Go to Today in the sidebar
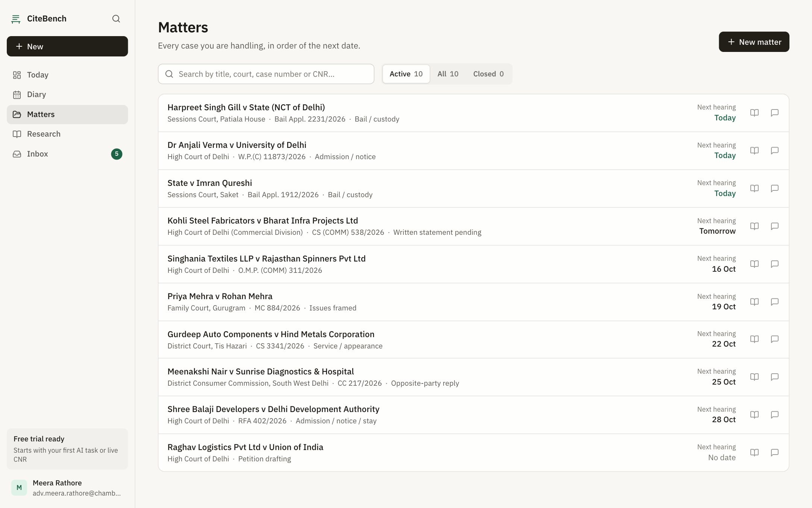The height and width of the screenshot is (508, 812). (67, 75)
